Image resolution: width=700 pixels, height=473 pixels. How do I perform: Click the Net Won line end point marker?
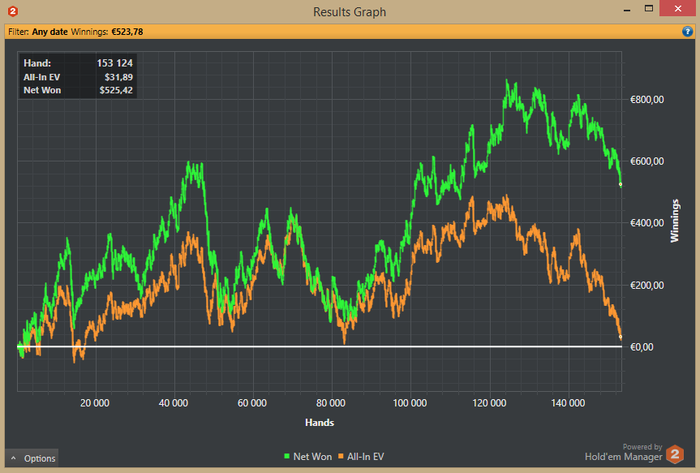click(621, 184)
